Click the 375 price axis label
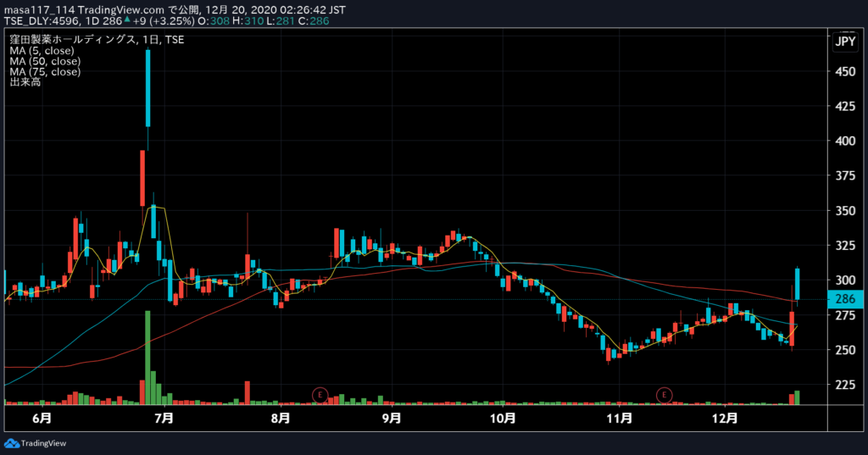The width and height of the screenshot is (868, 455). point(845,176)
